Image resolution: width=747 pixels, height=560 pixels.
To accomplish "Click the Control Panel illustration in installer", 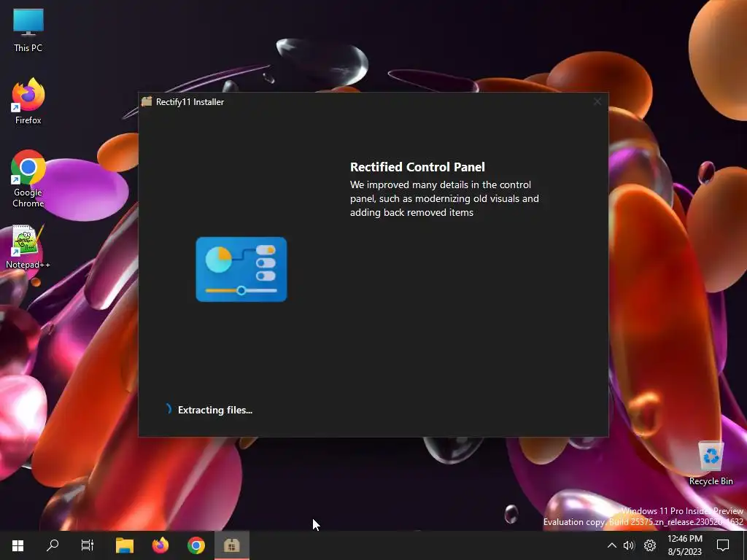I will tap(241, 269).
